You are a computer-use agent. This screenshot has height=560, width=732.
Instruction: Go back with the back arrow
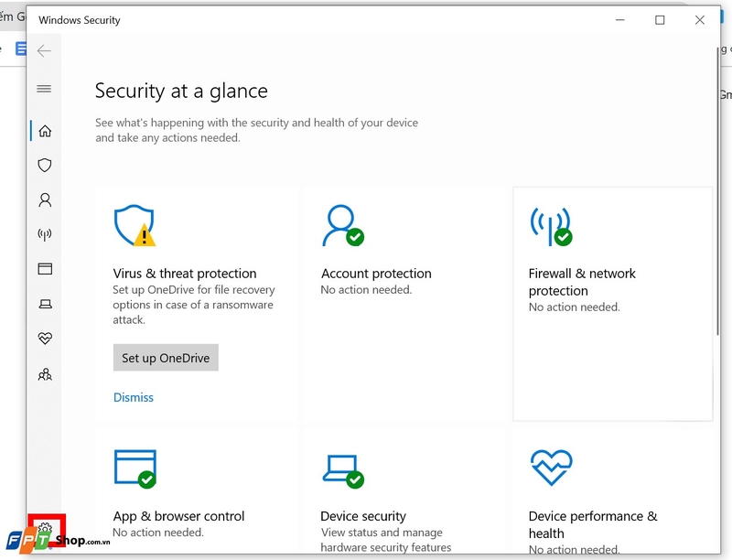(x=44, y=50)
